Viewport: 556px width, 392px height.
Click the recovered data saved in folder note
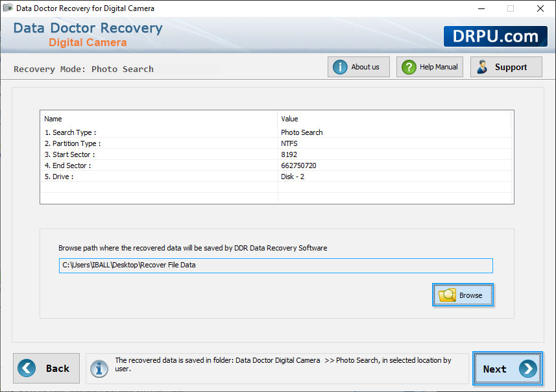point(283,364)
